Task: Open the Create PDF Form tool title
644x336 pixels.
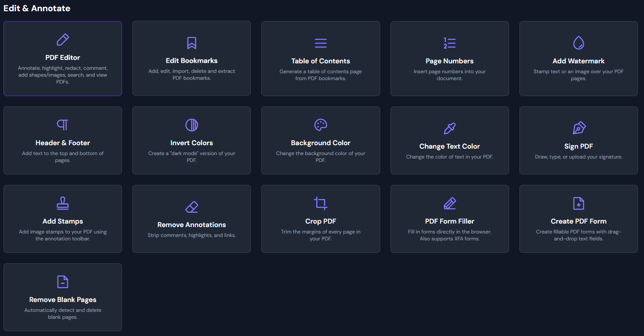Action: (x=578, y=221)
